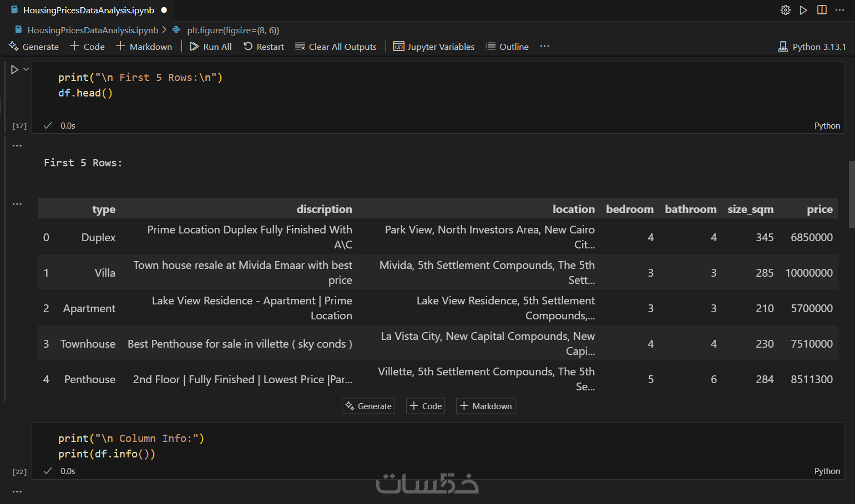Click the 'bathroom' column header
855x504 pixels.
point(691,209)
